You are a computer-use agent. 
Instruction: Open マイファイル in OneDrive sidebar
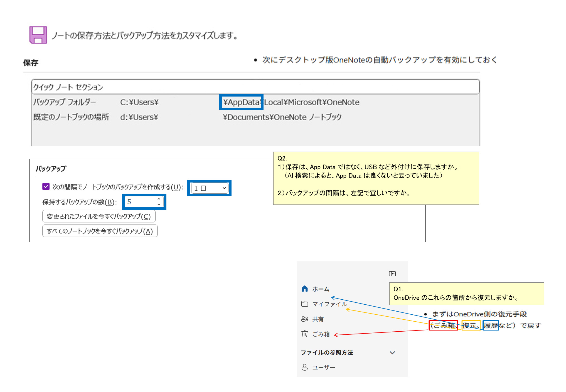pyautogui.click(x=329, y=304)
